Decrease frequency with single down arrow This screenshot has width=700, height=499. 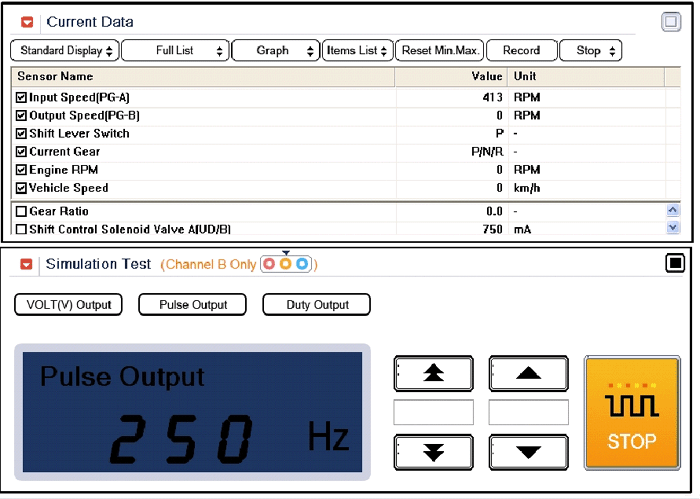click(529, 452)
